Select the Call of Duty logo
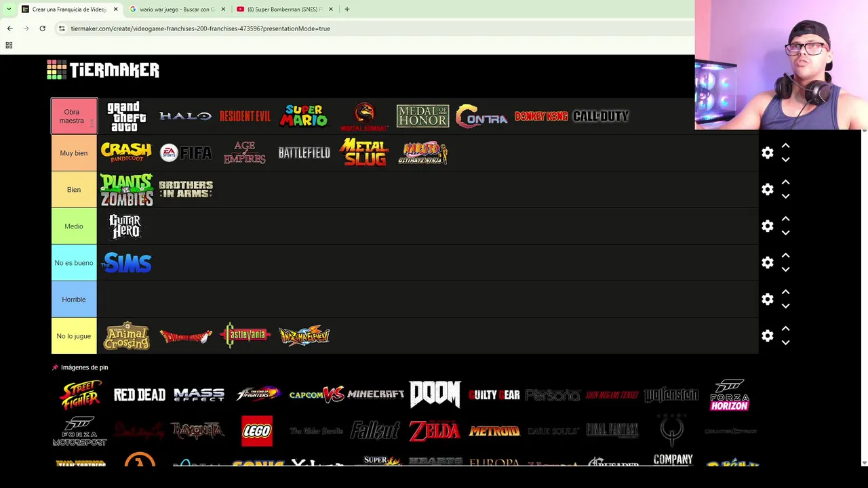 coord(601,117)
